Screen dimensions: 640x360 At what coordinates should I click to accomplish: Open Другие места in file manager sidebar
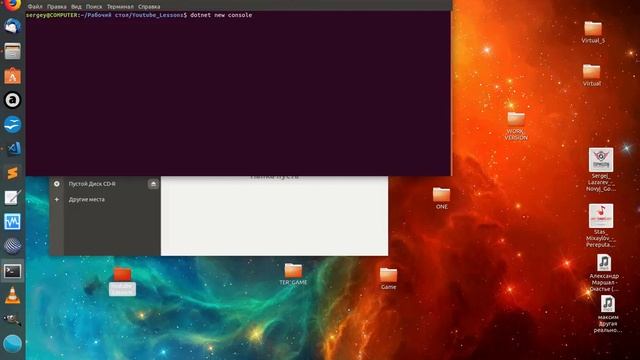pos(87,200)
